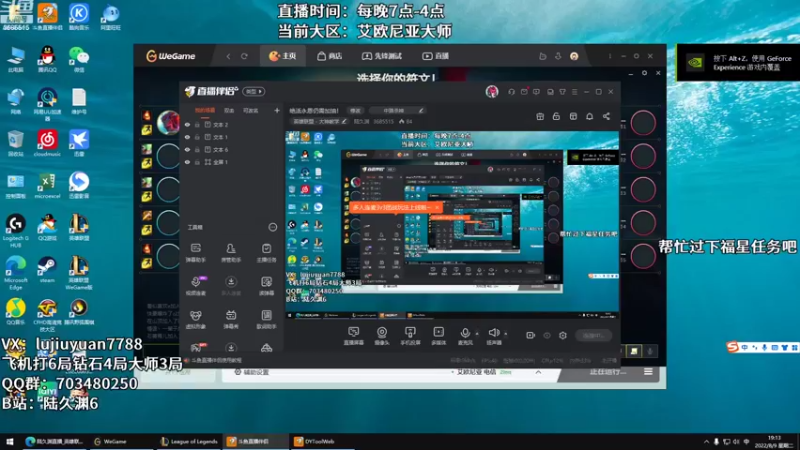Lock the 文本 6 source layer
The height and width of the screenshot is (450, 800).
pos(197,149)
